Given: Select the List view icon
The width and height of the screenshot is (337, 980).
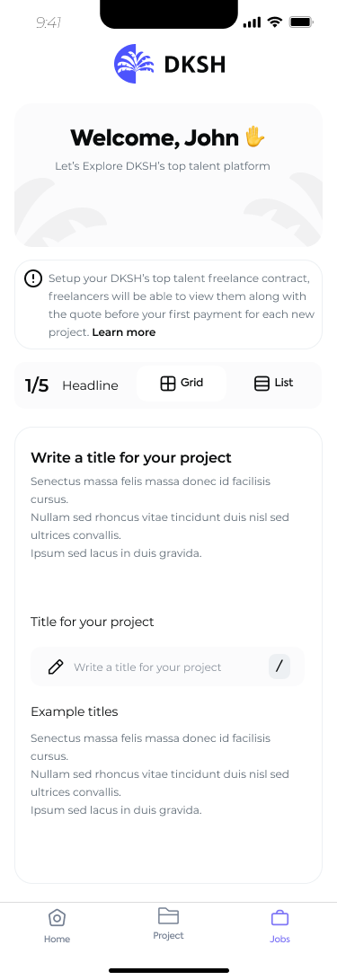Looking at the screenshot, I should (x=262, y=384).
